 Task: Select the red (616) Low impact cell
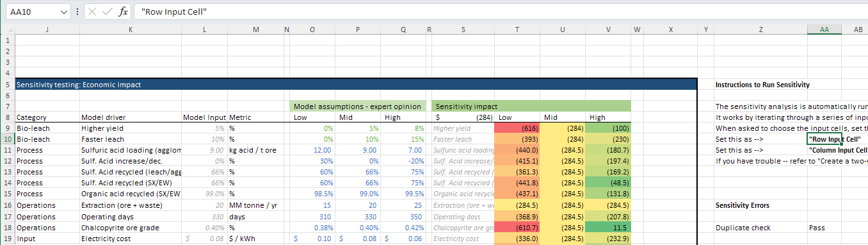pos(517,128)
